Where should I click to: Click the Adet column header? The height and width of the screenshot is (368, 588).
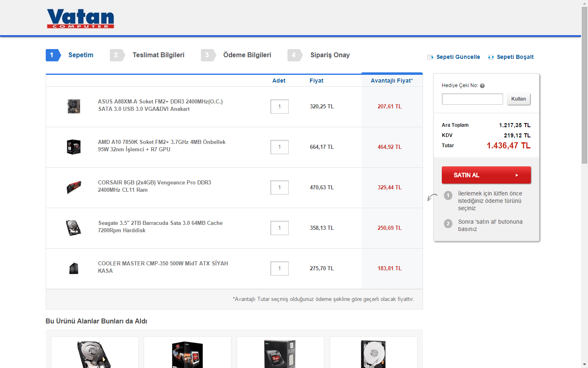279,81
